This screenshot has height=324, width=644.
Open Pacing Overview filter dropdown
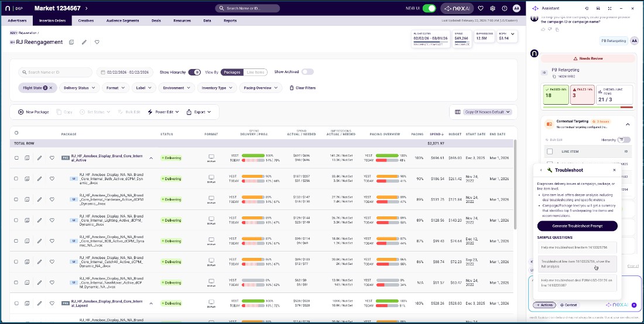pos(261,88)
